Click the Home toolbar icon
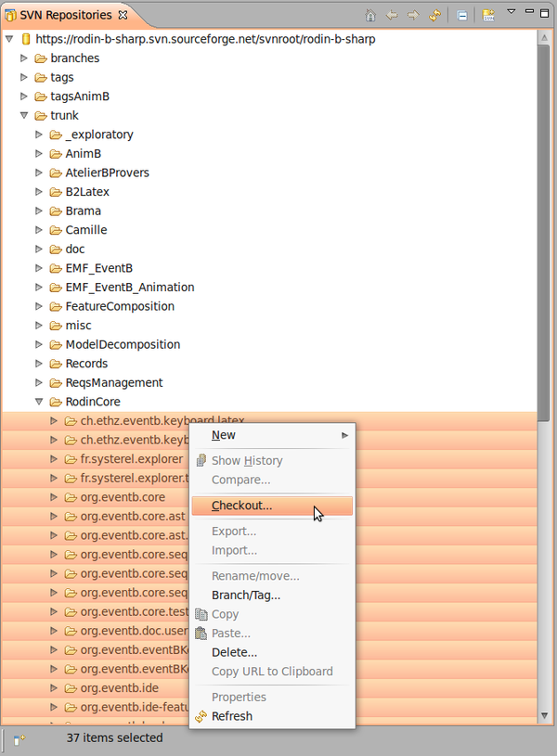This screenshot has height=756, width=557. coord(370,16)
